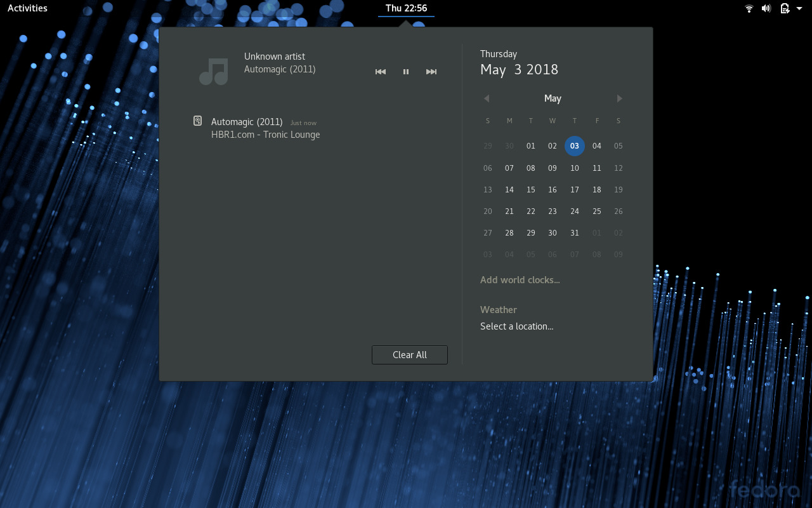Open the Activities overview

pos(27,8)
